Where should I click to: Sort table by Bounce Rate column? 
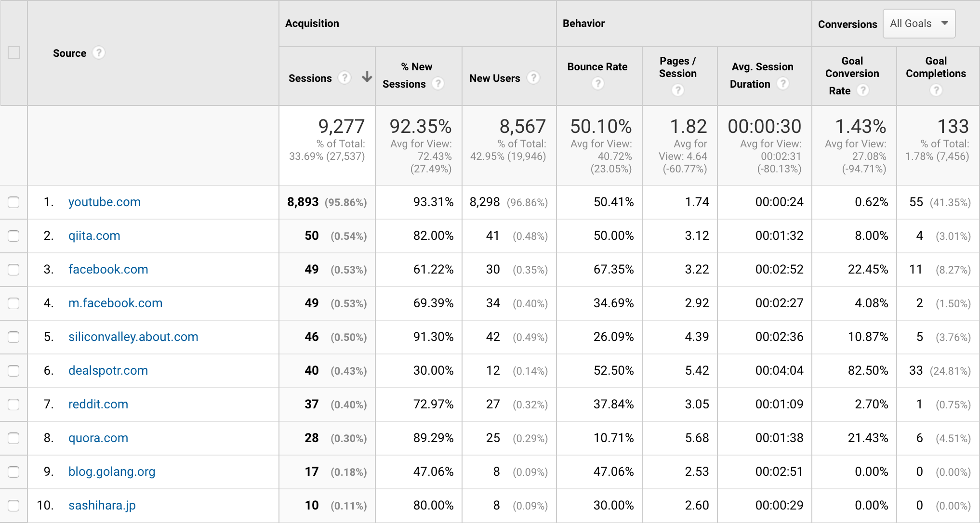(597, 67)
